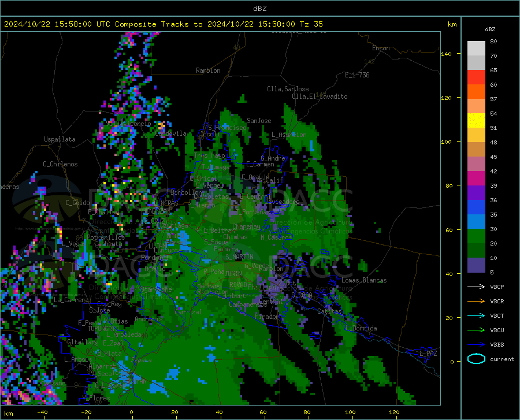Image resolution: width=520 pixels, height=420 pixels.
Task: Click the orange VBCR arrow in legend
Action: [x=476, y=302]
